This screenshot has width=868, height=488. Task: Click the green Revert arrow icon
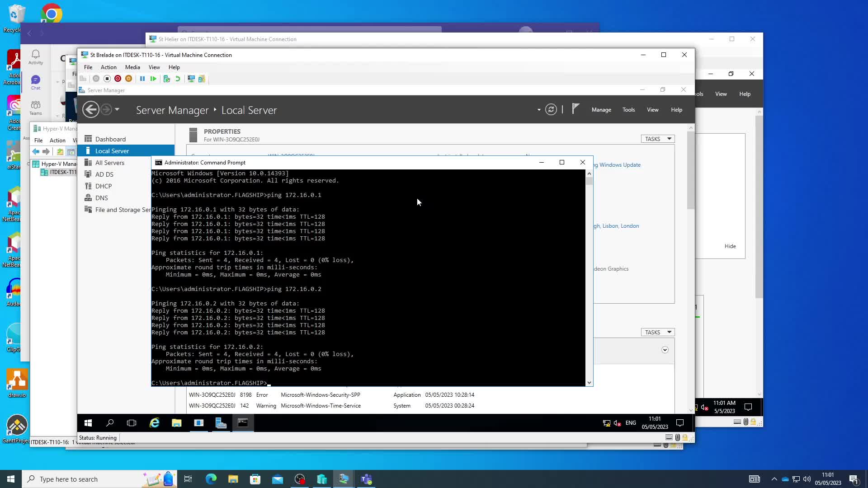click(x=178, y=79)
